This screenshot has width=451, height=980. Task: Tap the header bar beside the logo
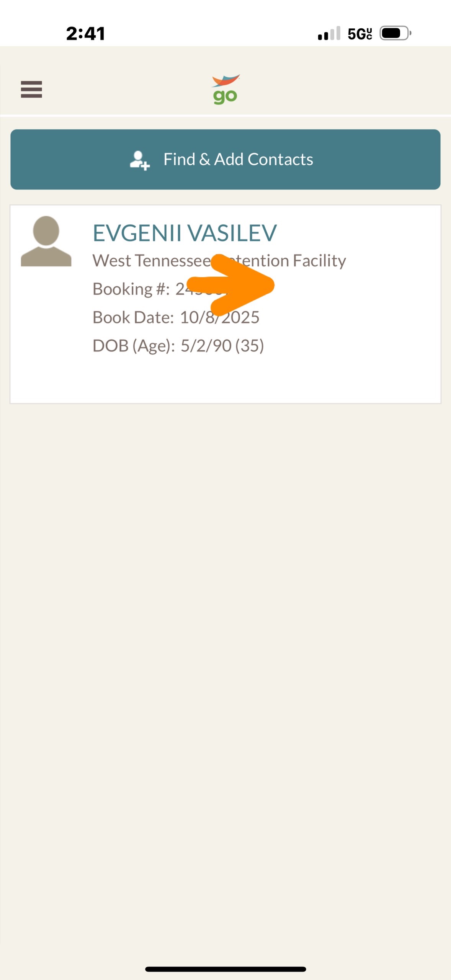coord(337,90)
